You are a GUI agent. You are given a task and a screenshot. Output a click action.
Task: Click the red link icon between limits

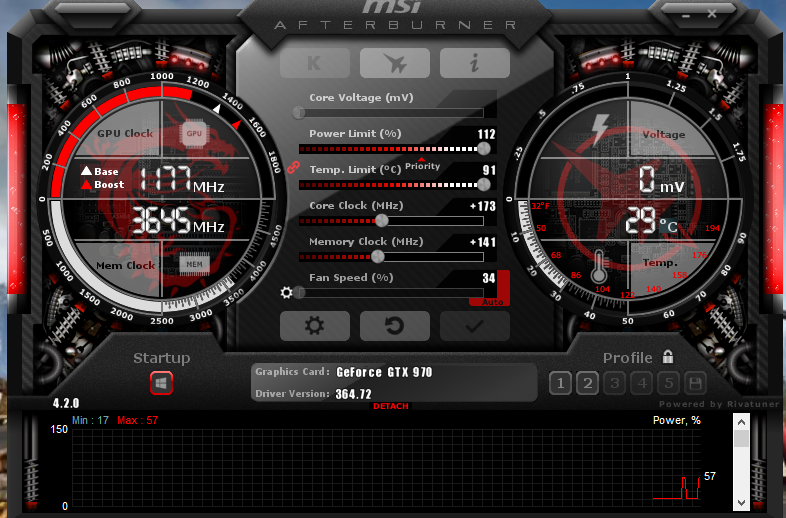(x=293, y=167)
